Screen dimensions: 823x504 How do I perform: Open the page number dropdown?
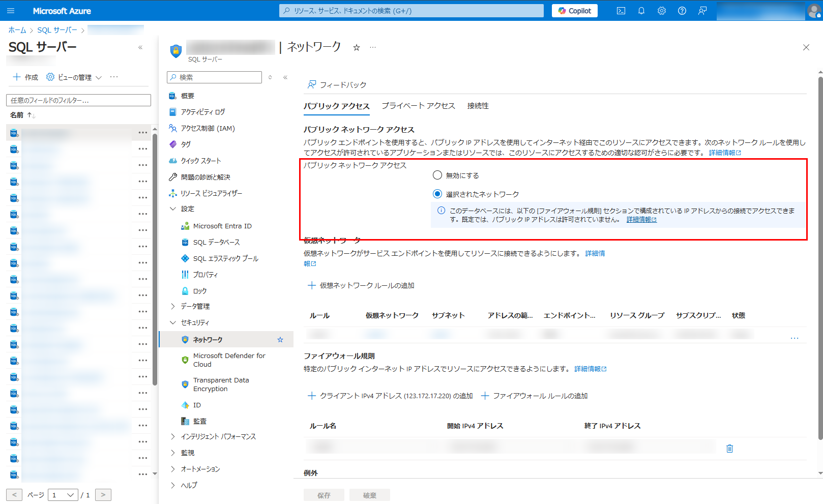point(63,495)
